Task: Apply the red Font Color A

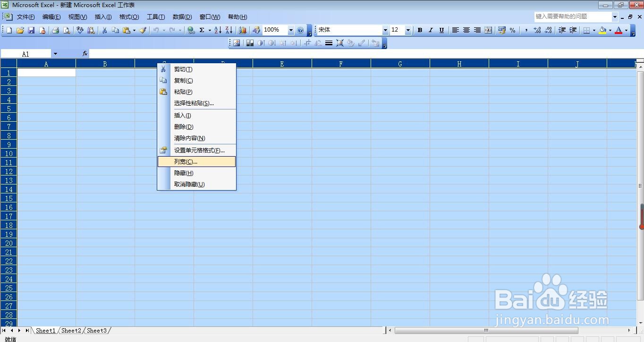Action: (x=619, y=30)
